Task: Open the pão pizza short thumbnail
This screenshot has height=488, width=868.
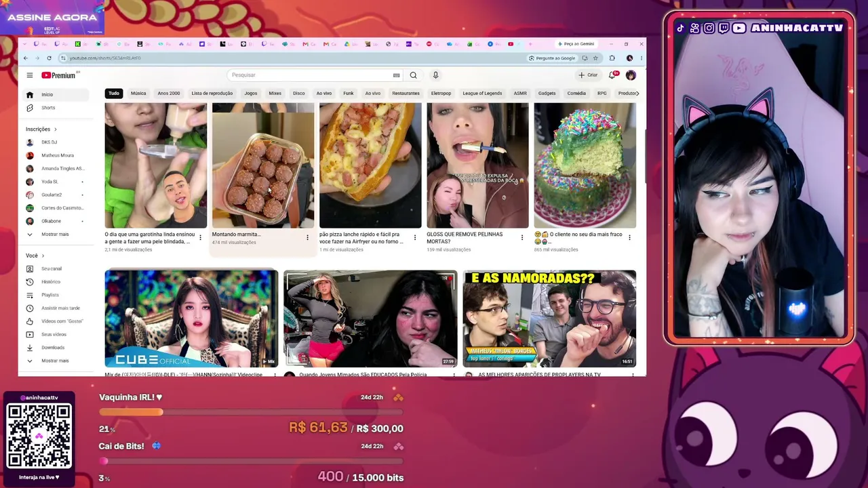Action: coord(370,165)
